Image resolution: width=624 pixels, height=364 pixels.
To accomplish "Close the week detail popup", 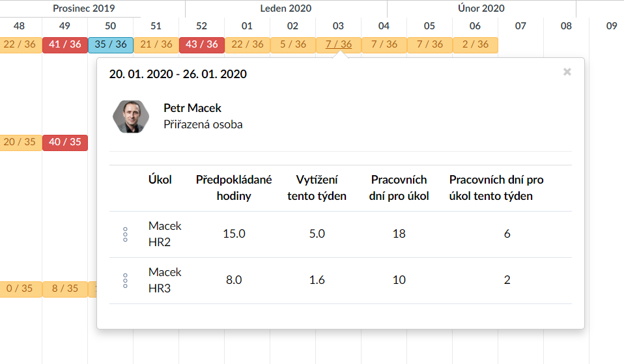I will (567, 72).
